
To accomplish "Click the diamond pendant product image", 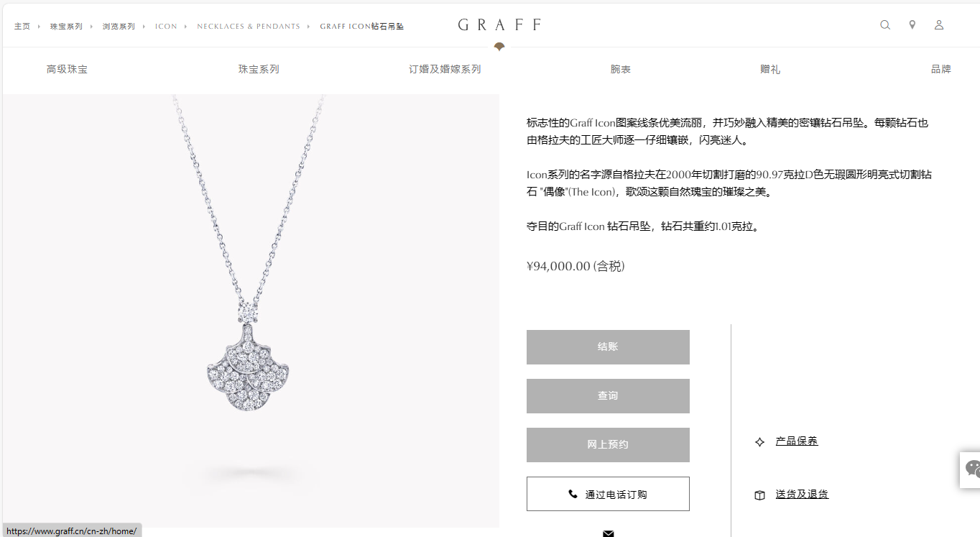I will click(x=249, y=311).
